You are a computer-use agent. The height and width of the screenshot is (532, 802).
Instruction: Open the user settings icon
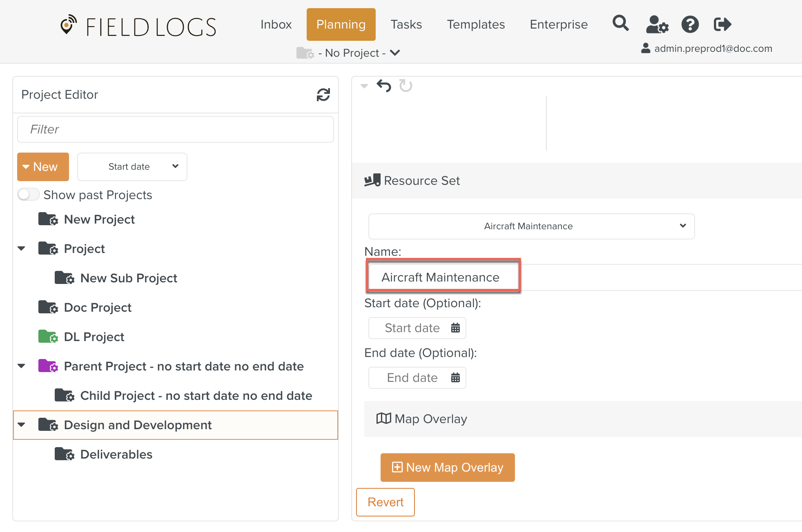pos(657,24)
